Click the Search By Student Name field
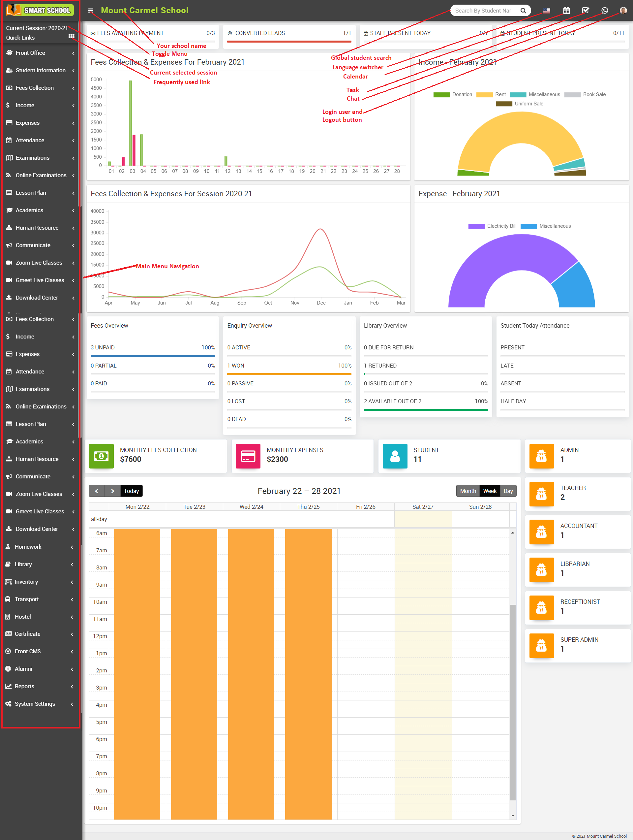This screenshot has height=840, width=633. pos(483,11)
